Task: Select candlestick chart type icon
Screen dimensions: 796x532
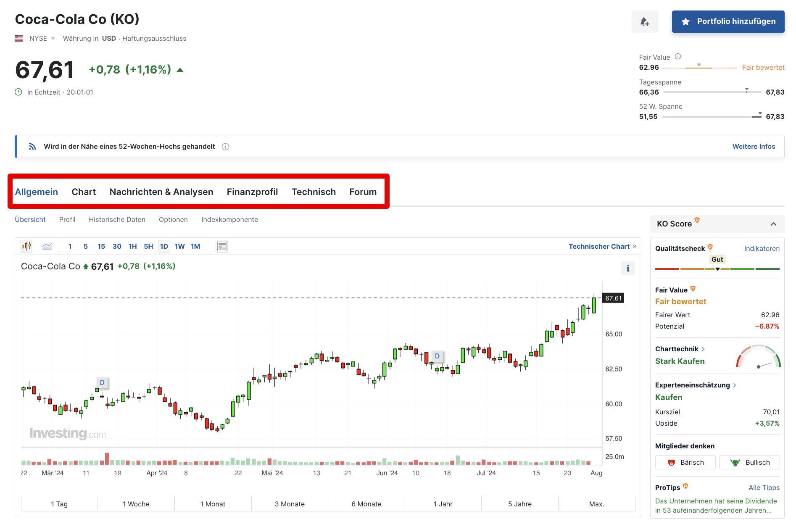Action: pyautogui.click(x=26, y=246)
